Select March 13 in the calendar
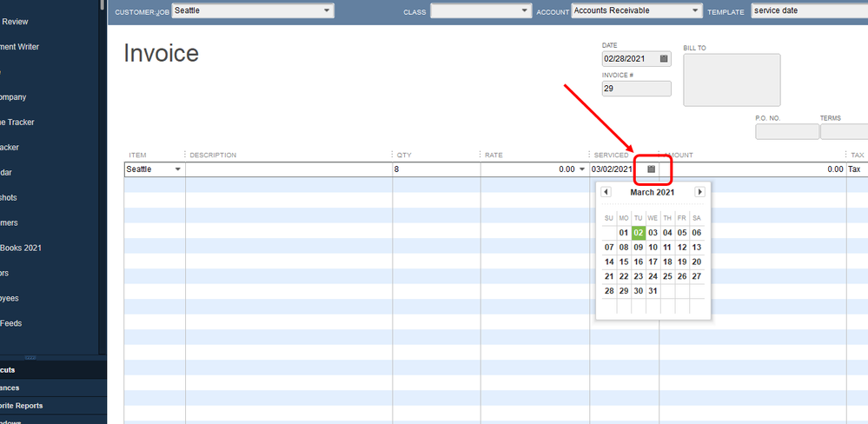This screenshot has height=424, width=868. click(697, 248)
